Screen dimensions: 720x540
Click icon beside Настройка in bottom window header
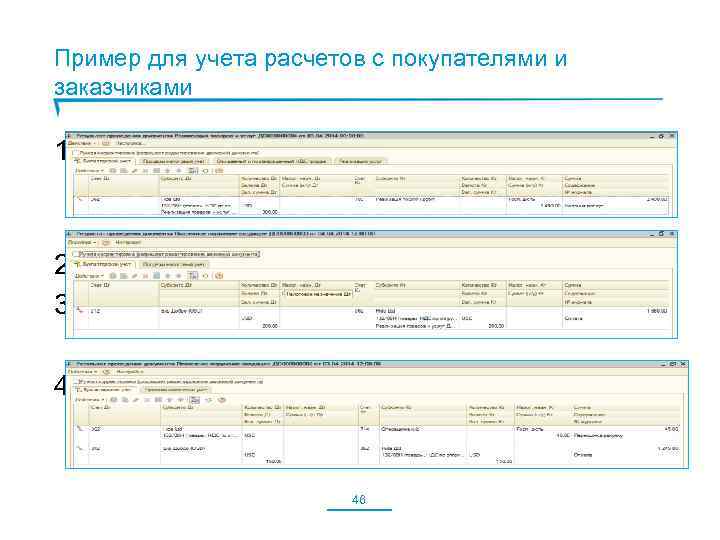tap(106, 371)
